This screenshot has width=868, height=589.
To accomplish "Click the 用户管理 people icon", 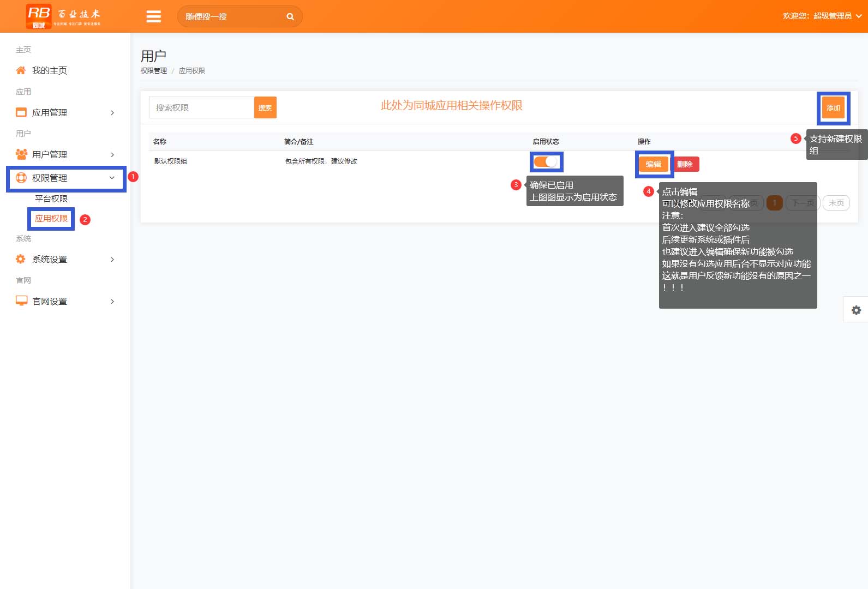I will click(21, 154).
